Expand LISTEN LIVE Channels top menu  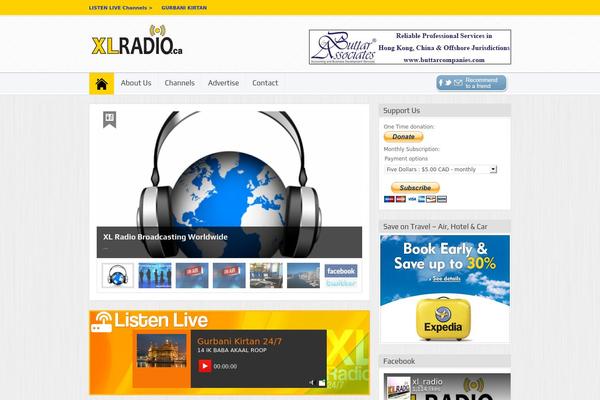pyautogui.click(x=120, y=8)
